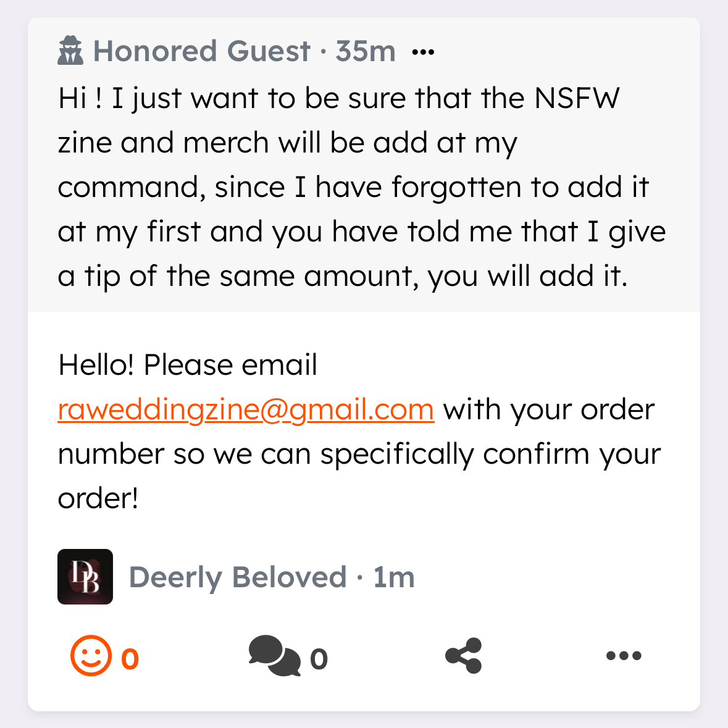Click the smiley reaction icon
The height and width of the screenshot is (728, 728).
tap(91, 656)
